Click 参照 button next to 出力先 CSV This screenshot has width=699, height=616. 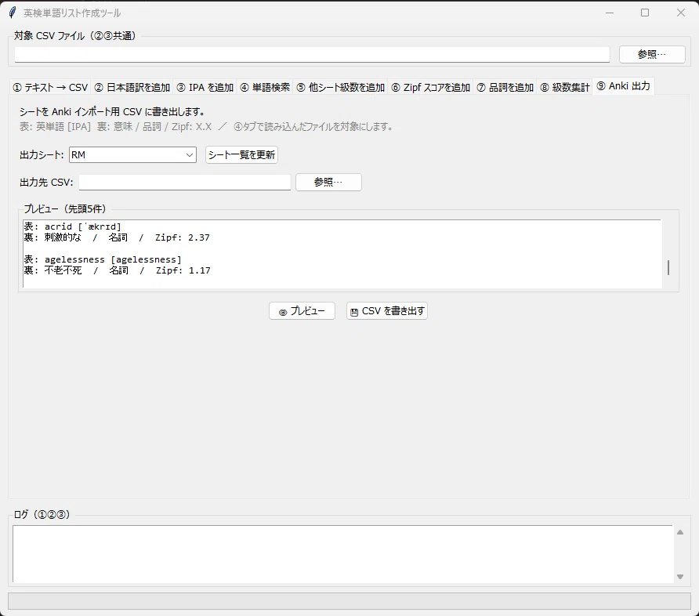(x=328, y=182)
